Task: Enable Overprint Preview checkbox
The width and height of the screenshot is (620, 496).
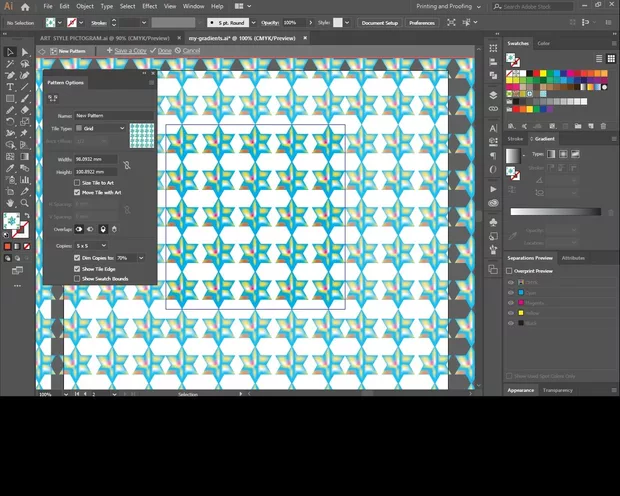Action: click(x=509, y=271)
